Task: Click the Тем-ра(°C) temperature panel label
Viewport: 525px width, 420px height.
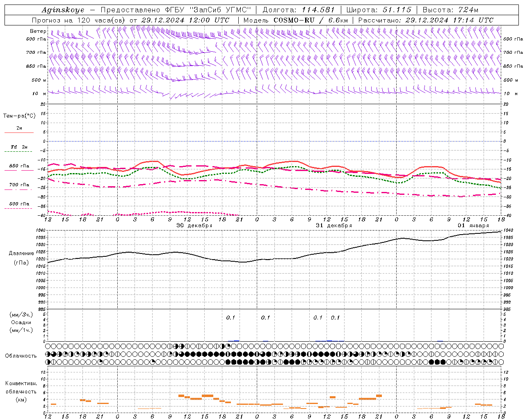Action: [x=19, y=116]
